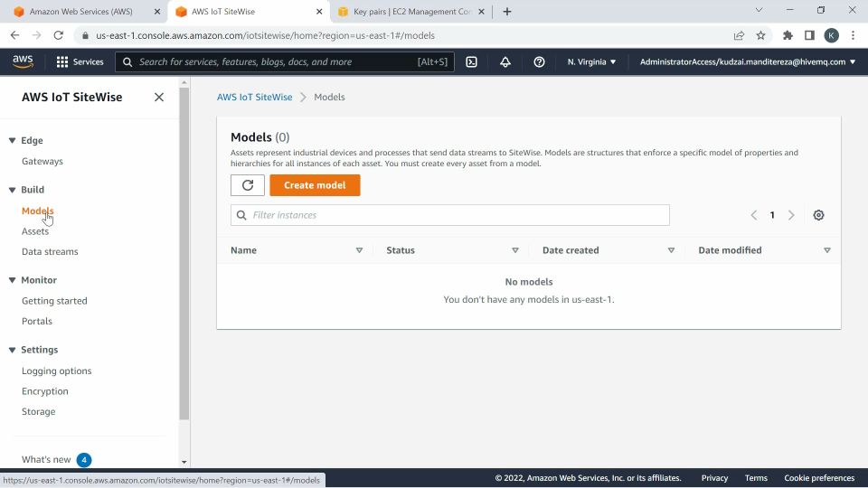Viewport: 868px width, 488px height.
Task: Open the notifications bell
Action: click(505, 62)
